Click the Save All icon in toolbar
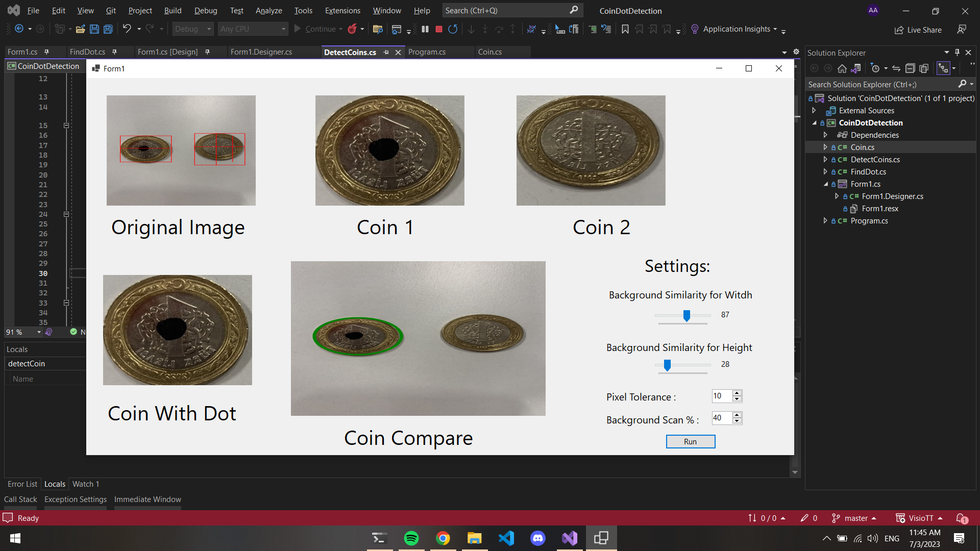 [x=108, y=29]
